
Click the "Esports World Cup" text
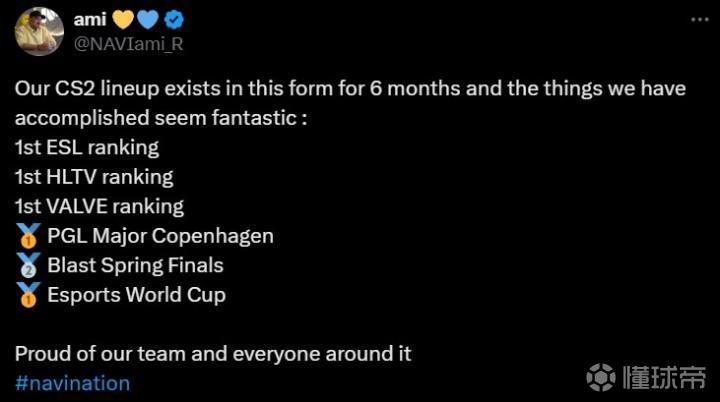136,295
